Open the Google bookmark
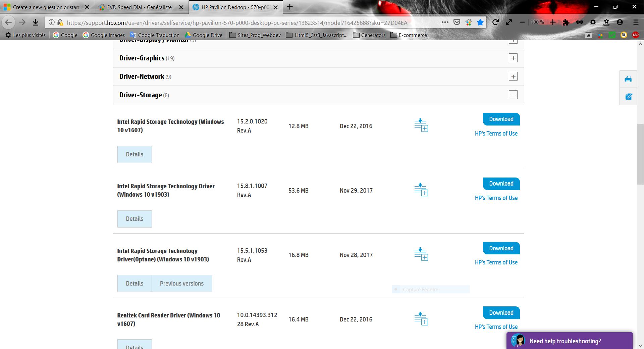Viewport: 644px width, 349px height. (65, 35)
